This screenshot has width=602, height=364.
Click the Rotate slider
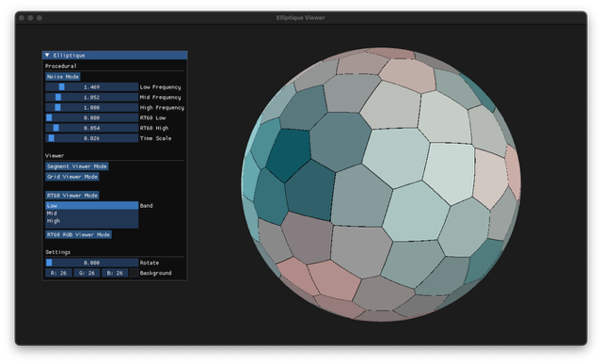92,262
